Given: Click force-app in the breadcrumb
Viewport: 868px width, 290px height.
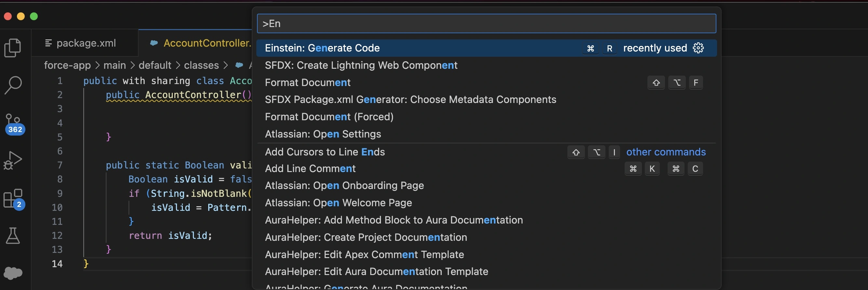Looking at the screenshot, I should pos(67,65).
